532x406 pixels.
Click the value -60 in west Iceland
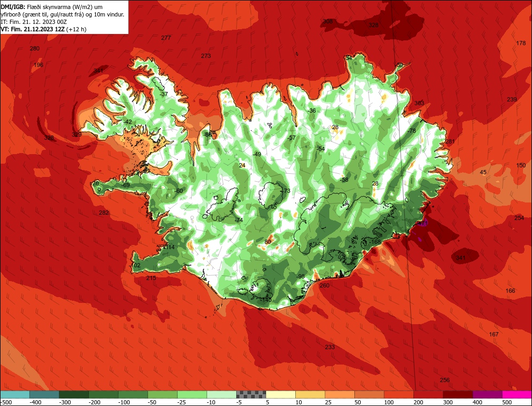178,191
